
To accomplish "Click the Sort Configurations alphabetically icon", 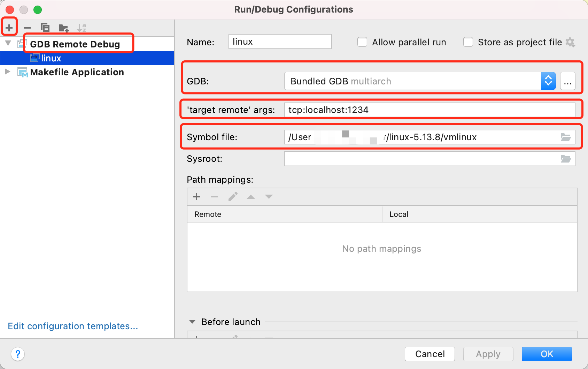I will coord(82,28).
